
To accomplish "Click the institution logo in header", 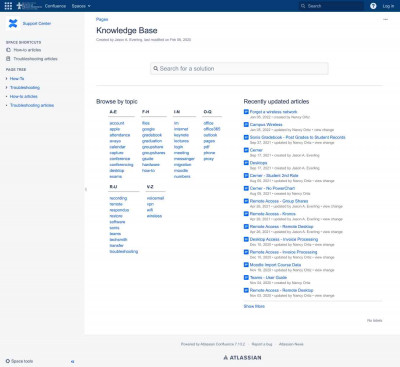I will [29, 6].
